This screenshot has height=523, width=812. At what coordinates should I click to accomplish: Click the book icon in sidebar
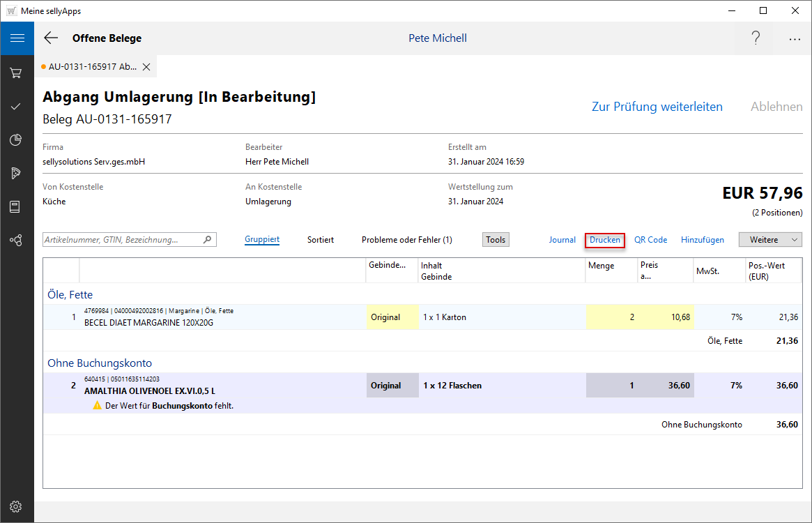tap(16, 207)
